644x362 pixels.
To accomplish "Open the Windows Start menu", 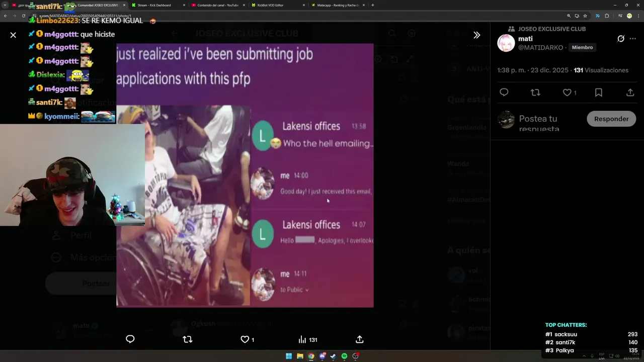I will click(x=289, y=356).
